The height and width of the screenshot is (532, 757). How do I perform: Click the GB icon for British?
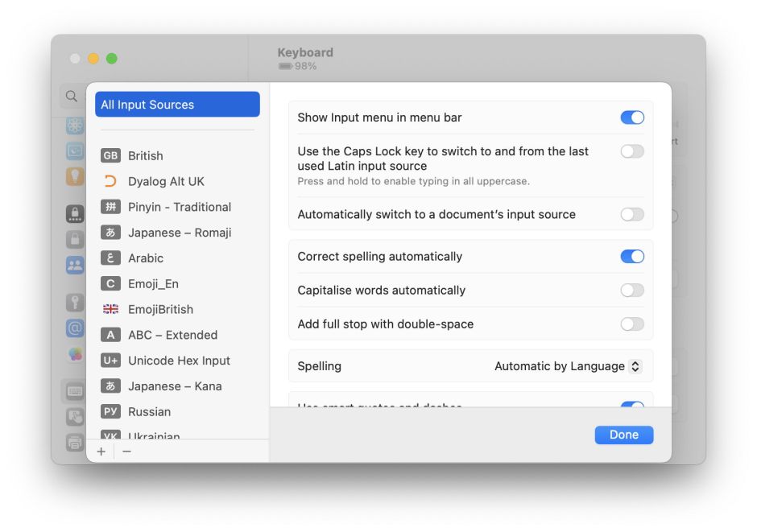click(x=110, y=155)
